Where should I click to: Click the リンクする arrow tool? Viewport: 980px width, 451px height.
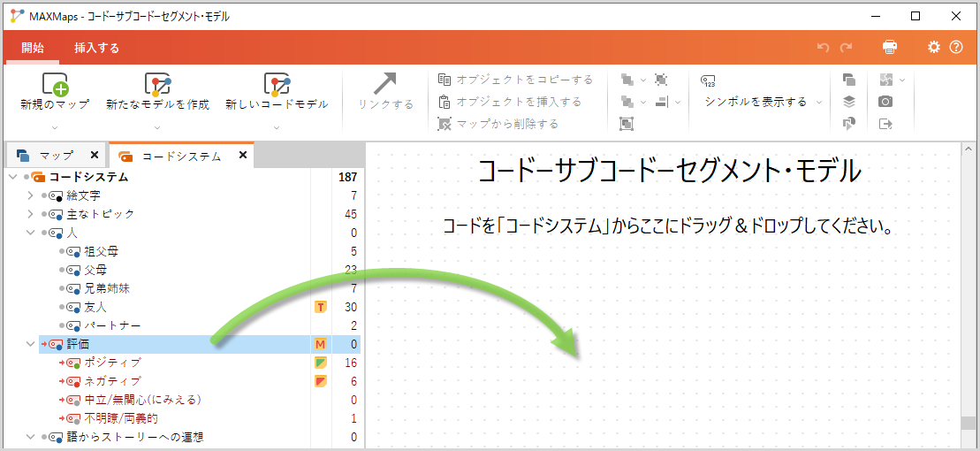pyautogui.click(x=385, y=83)
